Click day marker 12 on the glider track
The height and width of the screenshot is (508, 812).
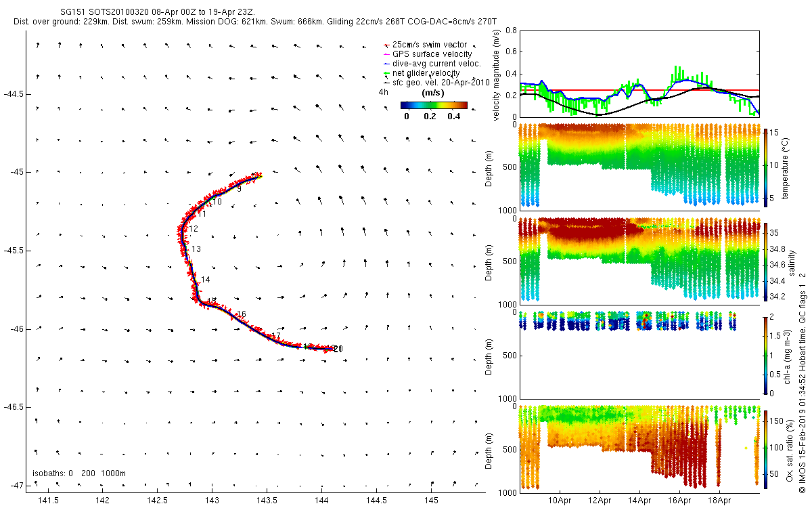pyautogui.click(x=194, y=229)
